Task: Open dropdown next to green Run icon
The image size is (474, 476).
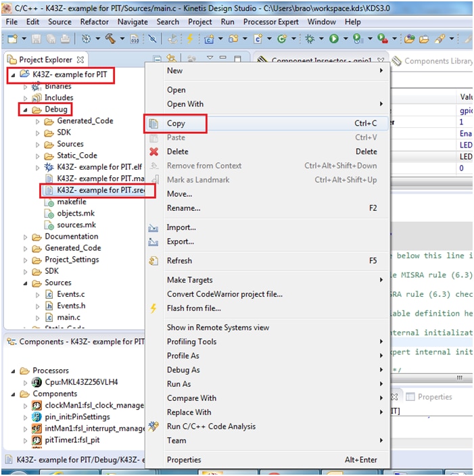Action: tap(346, 39)
